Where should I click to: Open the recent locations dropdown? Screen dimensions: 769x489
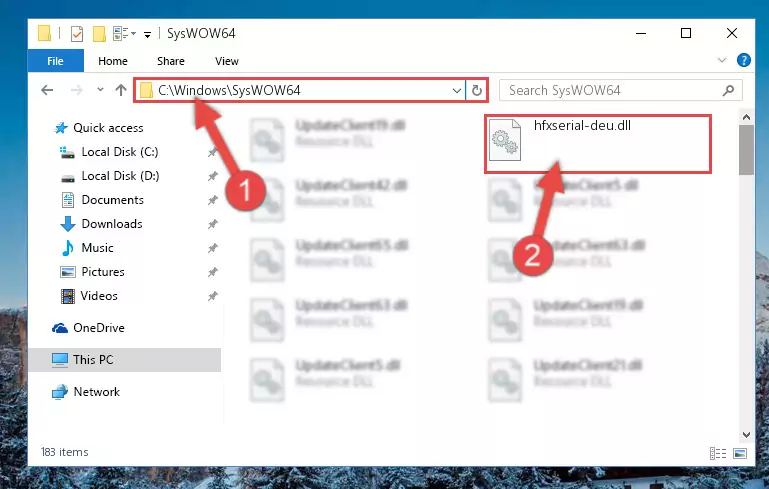click(x=100, y=90)
